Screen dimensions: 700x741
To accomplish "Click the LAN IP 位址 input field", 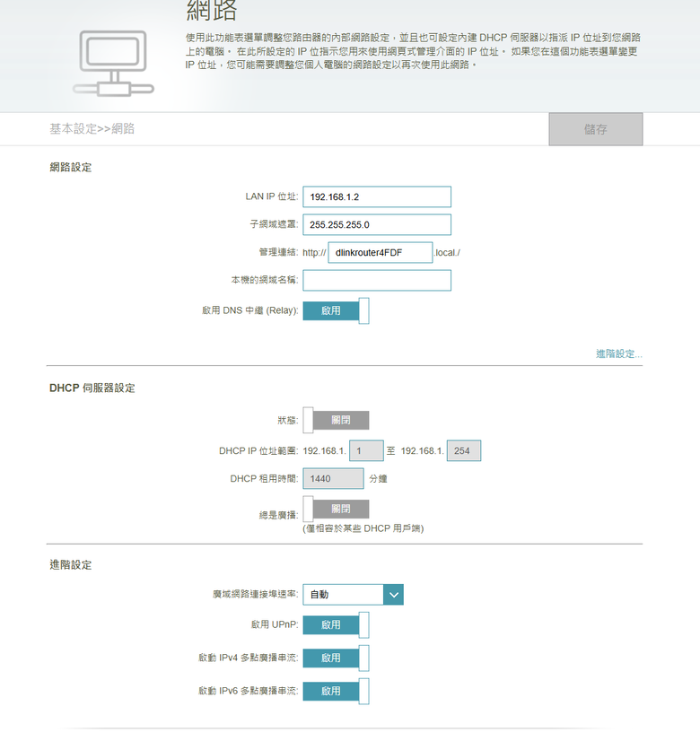I will click(x=377, y=196).
